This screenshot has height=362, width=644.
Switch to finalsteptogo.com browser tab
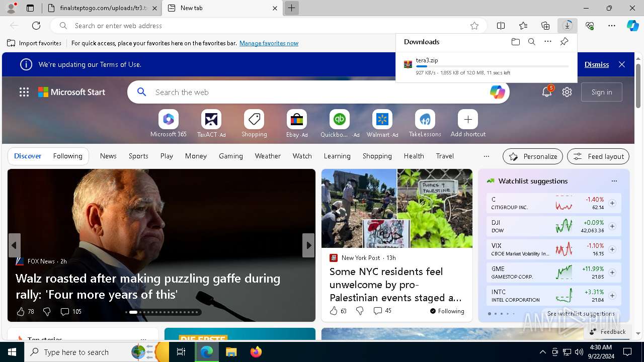coord(102,8)
